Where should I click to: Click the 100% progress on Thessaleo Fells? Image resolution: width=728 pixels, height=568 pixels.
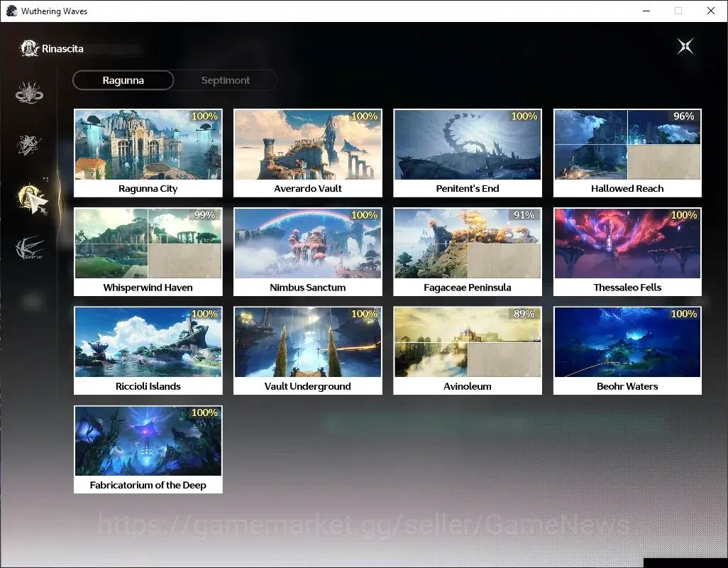[x=684, y=215]
